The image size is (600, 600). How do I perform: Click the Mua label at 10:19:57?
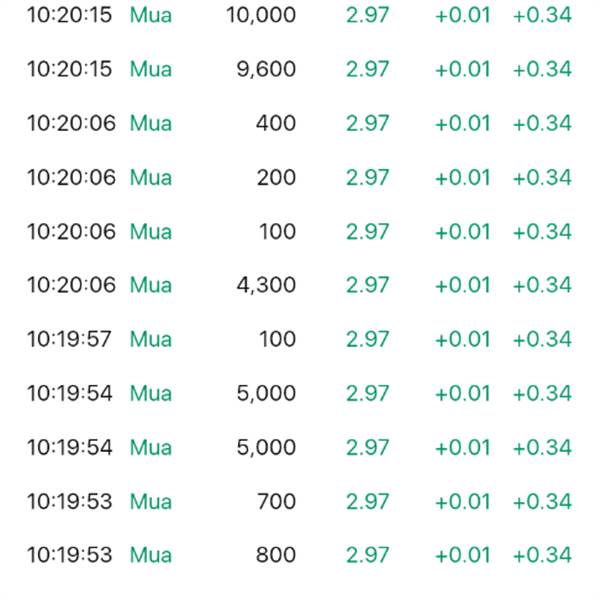[x=151, y=339]
